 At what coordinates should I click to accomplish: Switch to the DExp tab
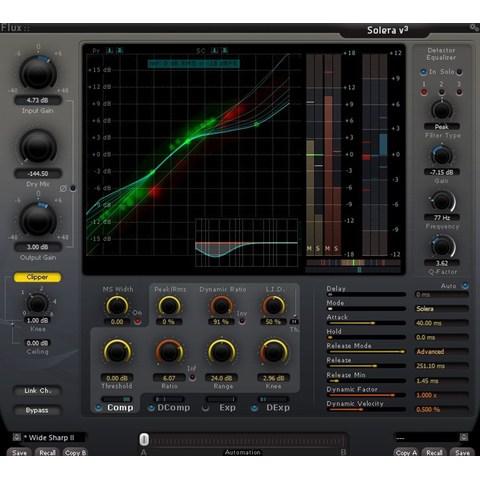(x=278, y=407)
